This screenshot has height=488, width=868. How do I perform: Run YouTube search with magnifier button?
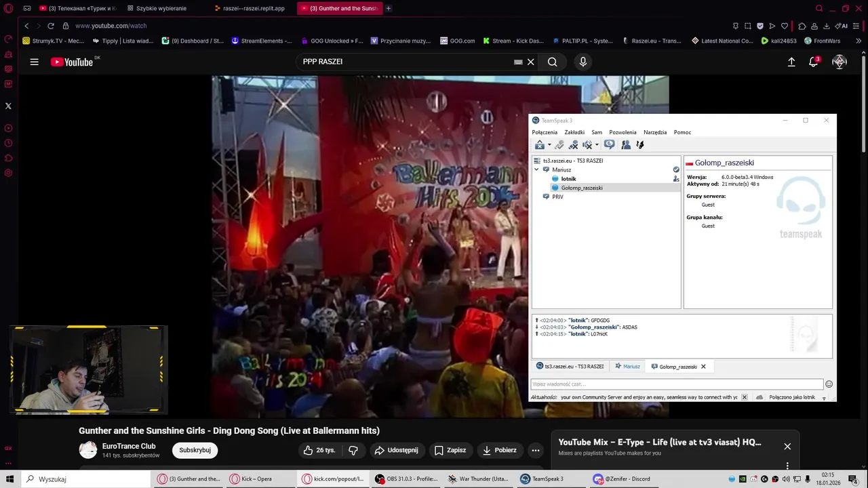[x=553, y=62]
